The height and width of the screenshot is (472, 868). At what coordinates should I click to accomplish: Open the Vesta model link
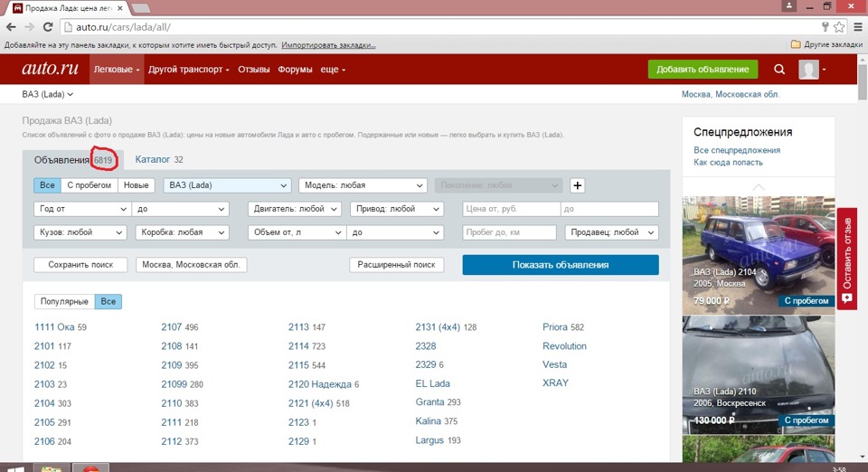[554, 364]
